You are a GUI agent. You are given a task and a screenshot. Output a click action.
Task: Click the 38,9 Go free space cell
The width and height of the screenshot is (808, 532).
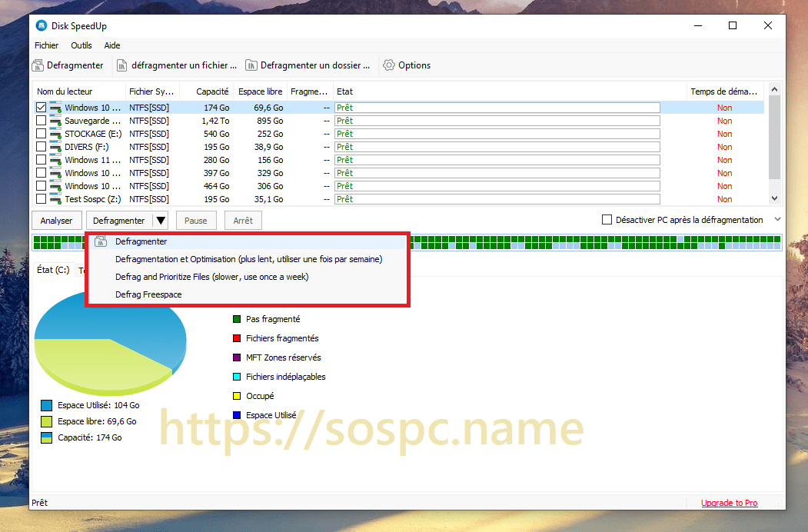coord(268,147)
